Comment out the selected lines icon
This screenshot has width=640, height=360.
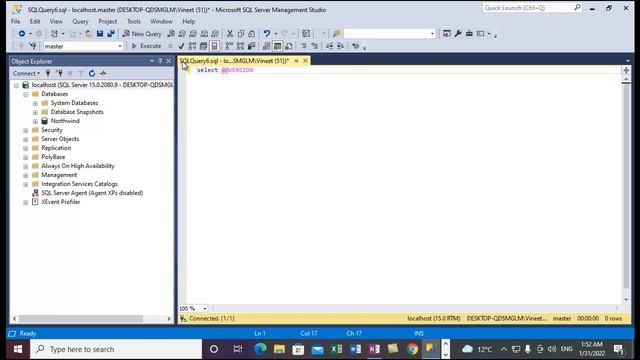tap(303, 46)
